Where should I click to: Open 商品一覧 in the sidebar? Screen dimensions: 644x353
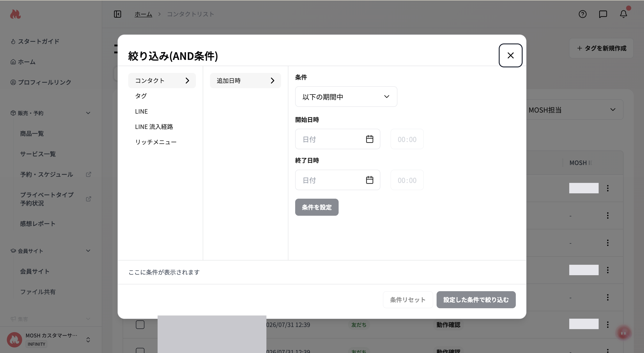pyautogui.click(x=32, y=134)
